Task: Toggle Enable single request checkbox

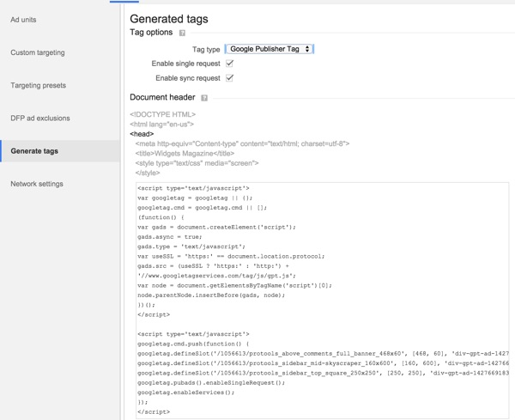Action: point(229,64)
